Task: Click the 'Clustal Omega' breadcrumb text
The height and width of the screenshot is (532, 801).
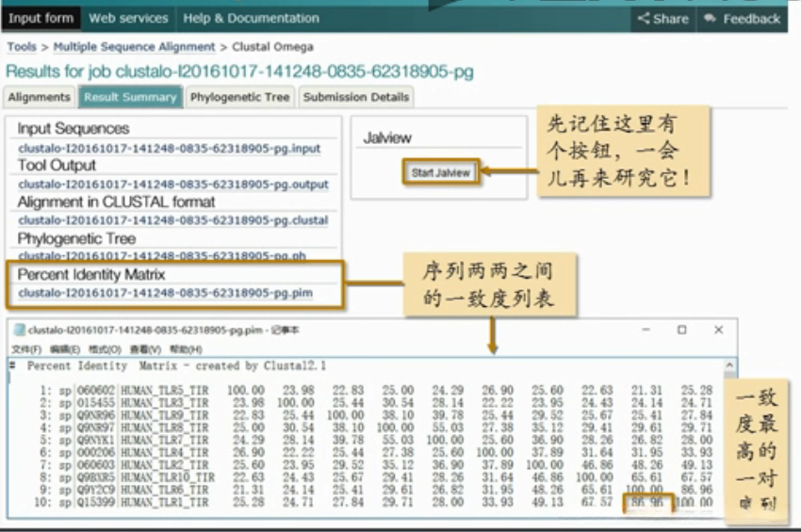Action: click(x=272, y=47)
